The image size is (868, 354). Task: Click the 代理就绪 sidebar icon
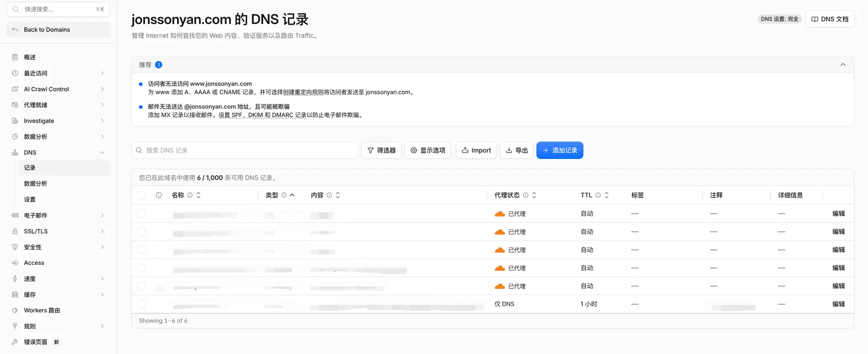pyautogui.click(x=15, y=105)
